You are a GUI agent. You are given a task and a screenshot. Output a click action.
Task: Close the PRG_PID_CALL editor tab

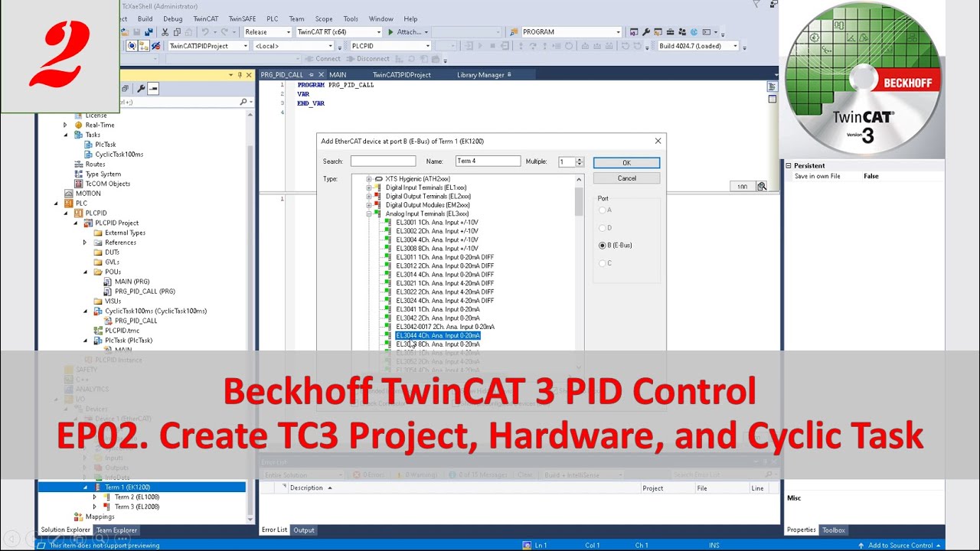322,75
